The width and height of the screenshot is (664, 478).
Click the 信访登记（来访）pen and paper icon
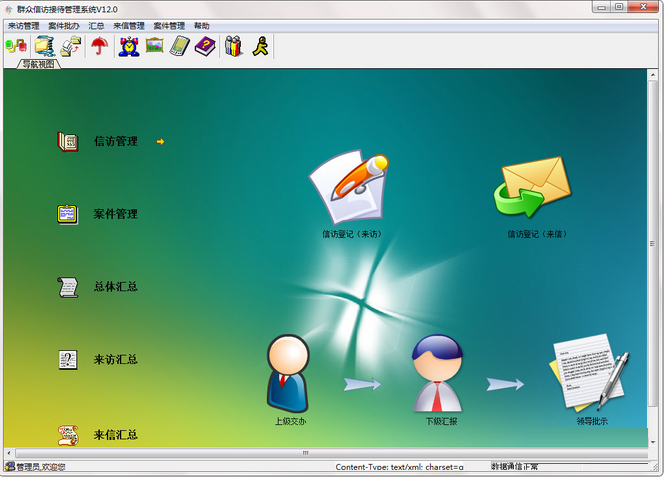click(349, 187)
